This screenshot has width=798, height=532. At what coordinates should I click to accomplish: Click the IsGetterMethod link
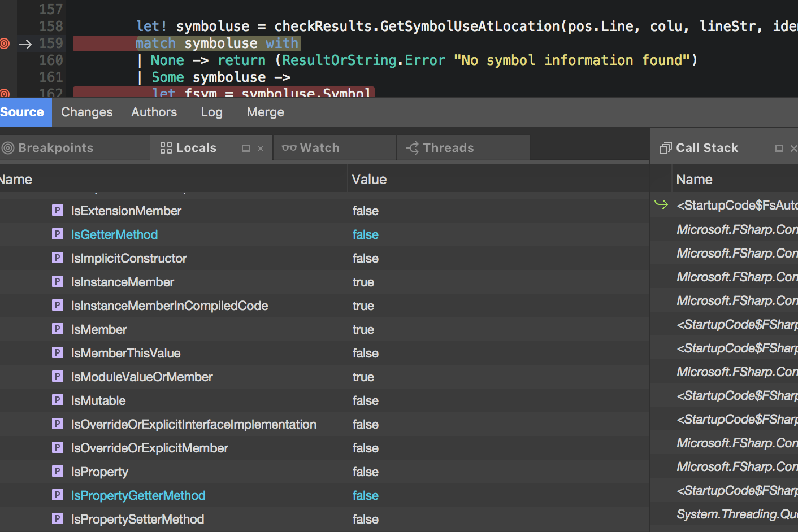coord(114,234)
